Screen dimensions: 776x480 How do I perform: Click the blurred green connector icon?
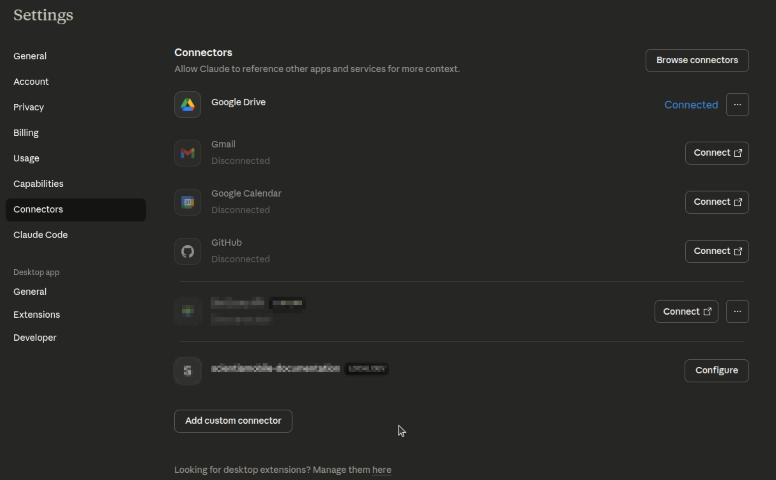coord(188,311)
